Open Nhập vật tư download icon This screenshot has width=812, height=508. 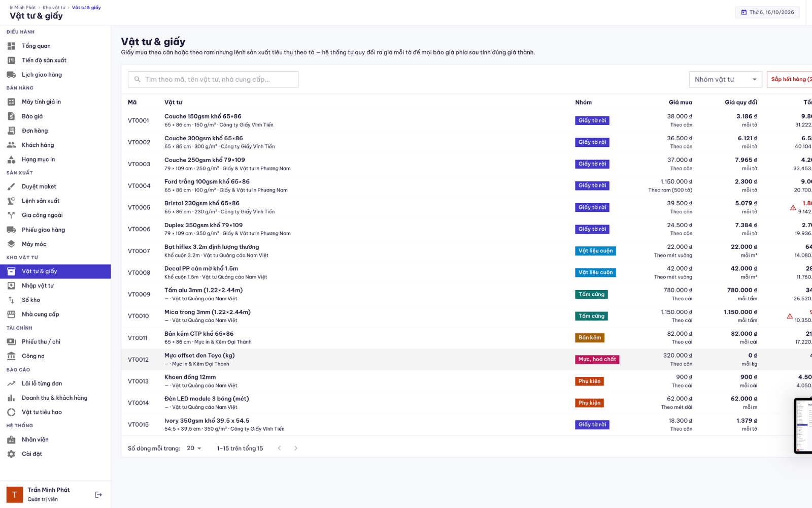pos(11,285)
